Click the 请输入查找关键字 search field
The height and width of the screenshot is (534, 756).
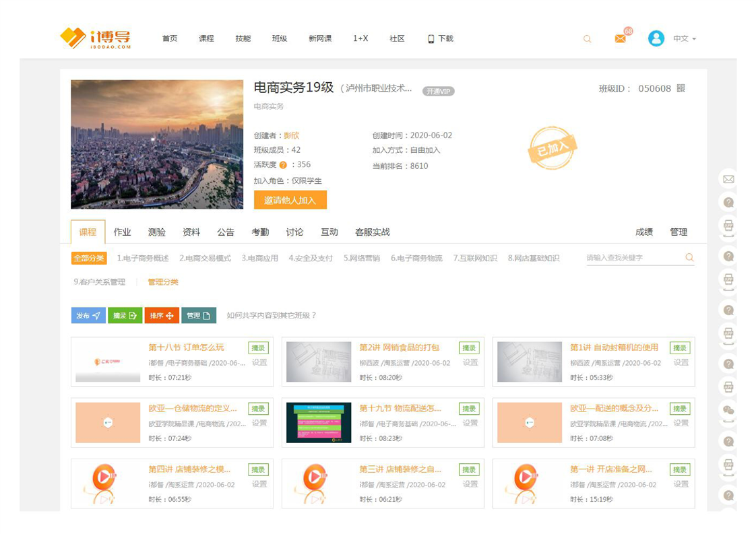coord(633,257)
